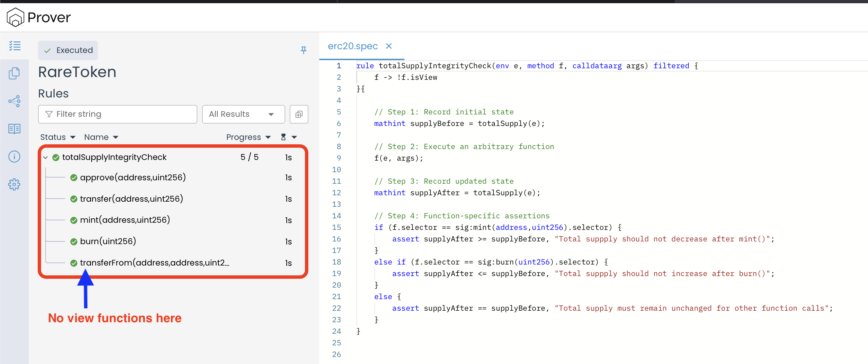This screenshot has width=868, height=364.
Task: Select the erc20.spec tab
Action: click(x=352, y=46)
